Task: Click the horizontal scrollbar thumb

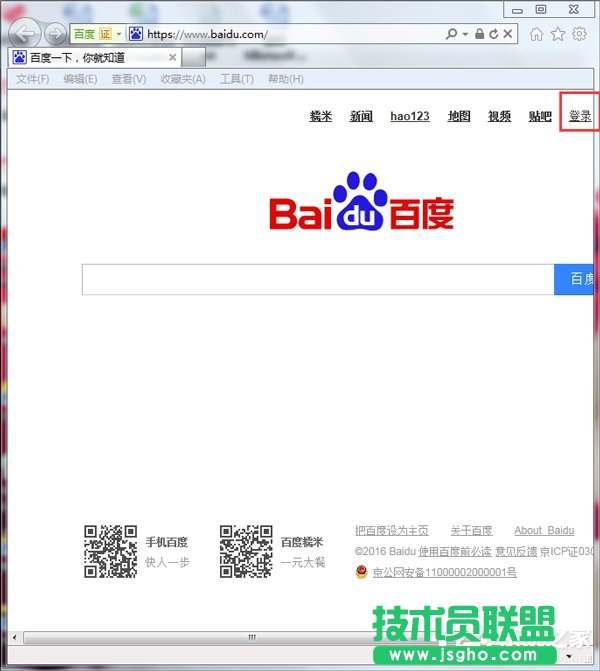Action: (250, 637)
